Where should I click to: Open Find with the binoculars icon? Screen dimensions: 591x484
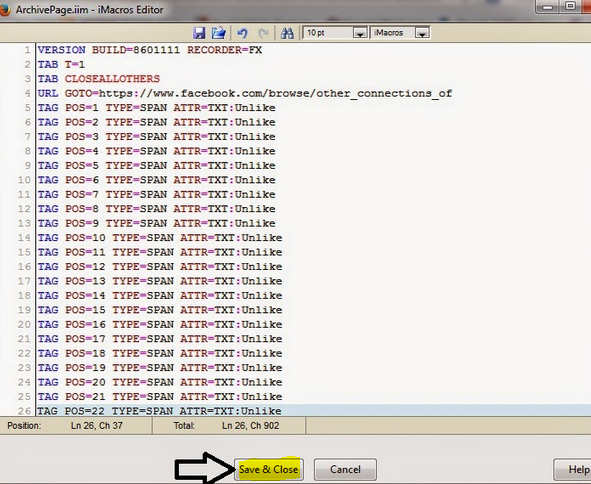(287, 33)
